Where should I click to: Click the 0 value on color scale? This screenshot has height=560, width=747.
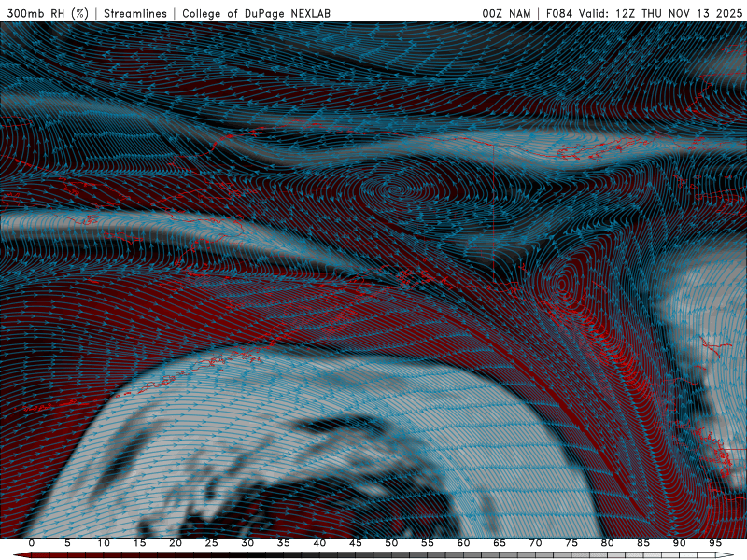pyautogui.click(x=32, y=543)
